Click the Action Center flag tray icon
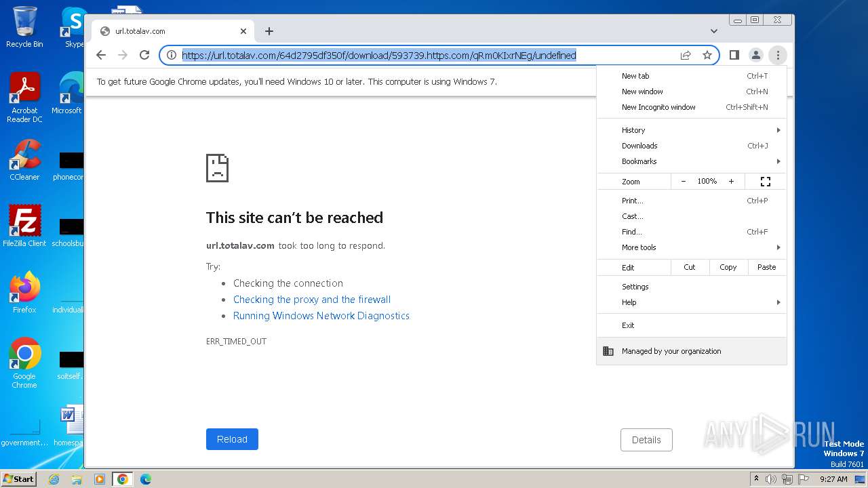Viewport: 868px width, 488px height. pyautogui.click(x=804, y=479)
